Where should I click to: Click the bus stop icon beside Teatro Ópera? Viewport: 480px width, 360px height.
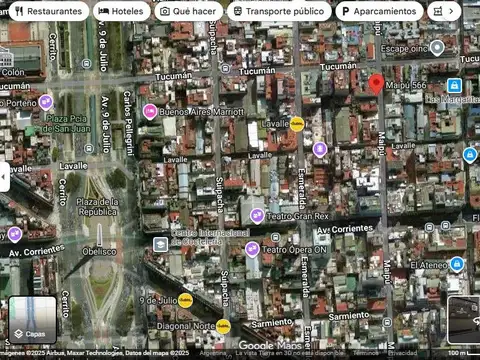click(x=275, y=237)
